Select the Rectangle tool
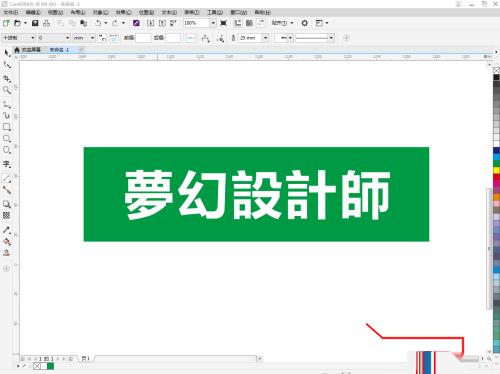500x374 pixels. point(7,127)
